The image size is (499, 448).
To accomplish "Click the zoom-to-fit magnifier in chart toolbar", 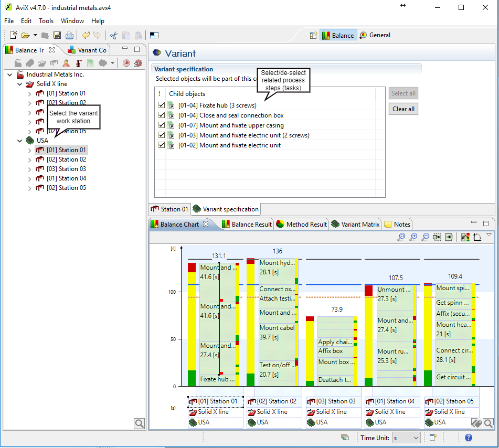I will [401, 237].
